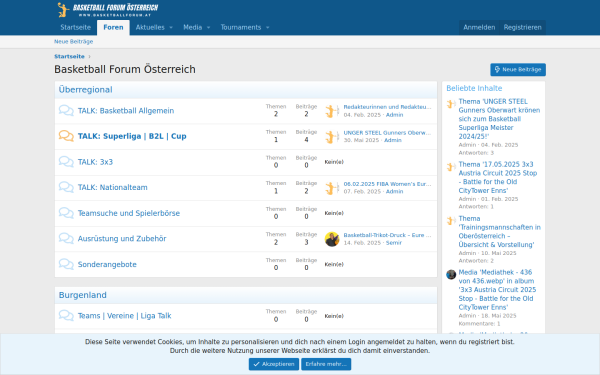Click avatar beside Trainingsmannschaften in Oberösterreich thread
This screenshot has height=375, width=600.
[x=451, y=221]
